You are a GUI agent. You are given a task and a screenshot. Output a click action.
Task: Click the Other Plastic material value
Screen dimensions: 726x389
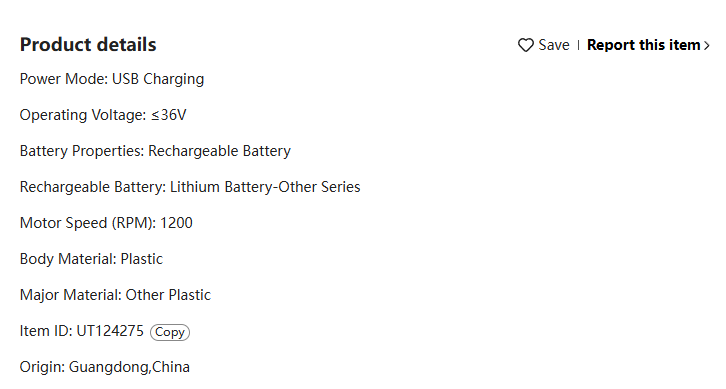(168, 295)
